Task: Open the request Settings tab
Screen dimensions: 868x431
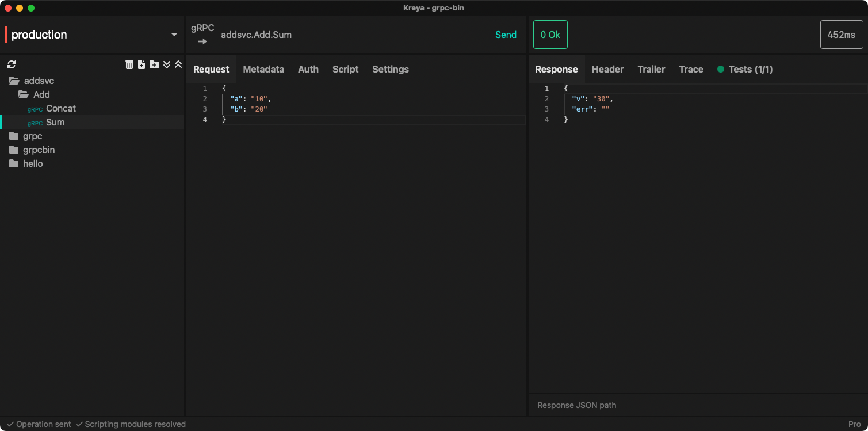Action: [x=391, y=69]
